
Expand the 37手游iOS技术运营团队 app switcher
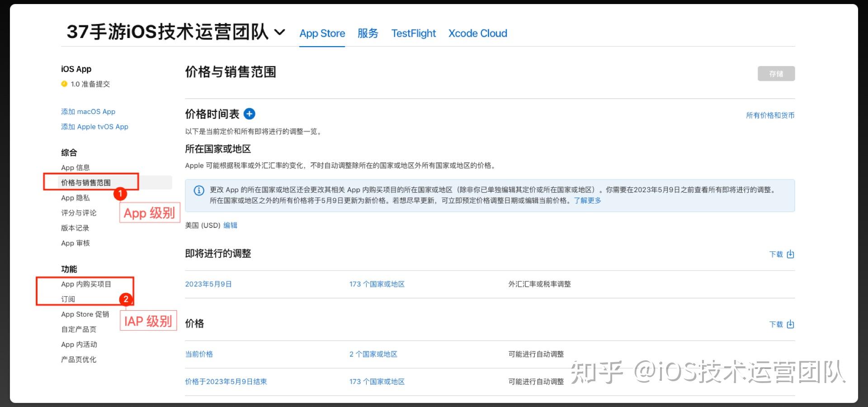coord(280,32)
